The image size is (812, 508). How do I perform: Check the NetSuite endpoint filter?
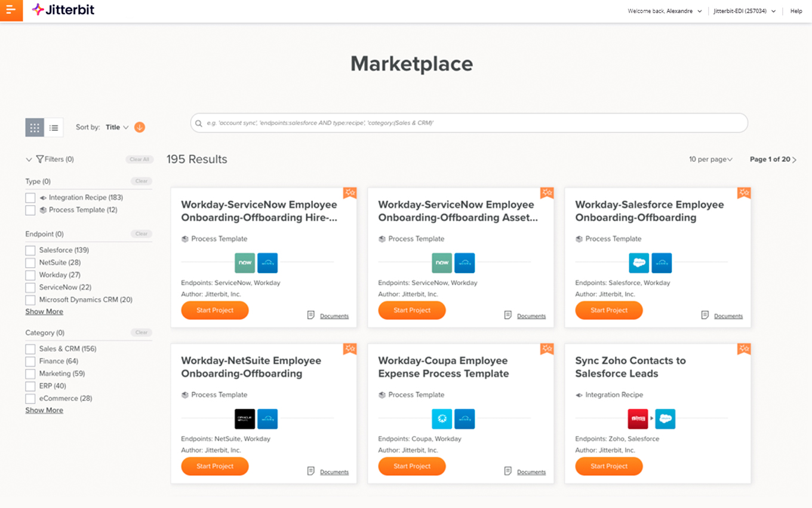(x=30, y=263)
